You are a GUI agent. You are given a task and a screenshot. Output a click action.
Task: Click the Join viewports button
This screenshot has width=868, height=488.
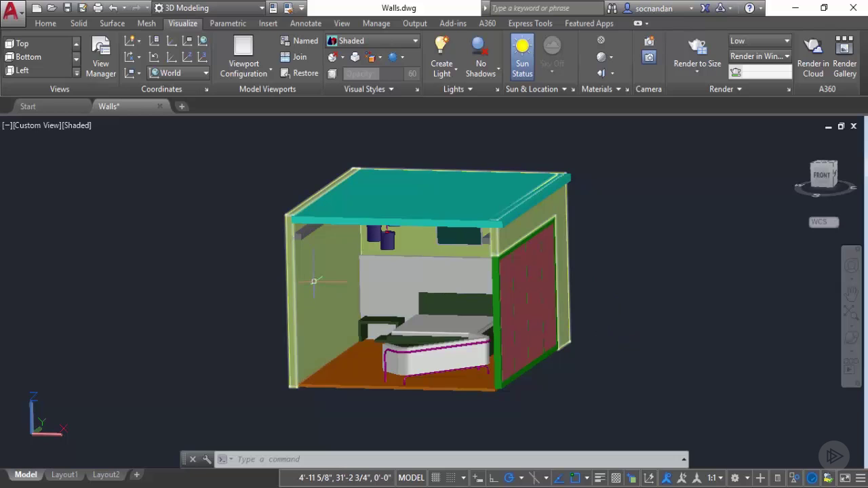click(x=294, y=57)
